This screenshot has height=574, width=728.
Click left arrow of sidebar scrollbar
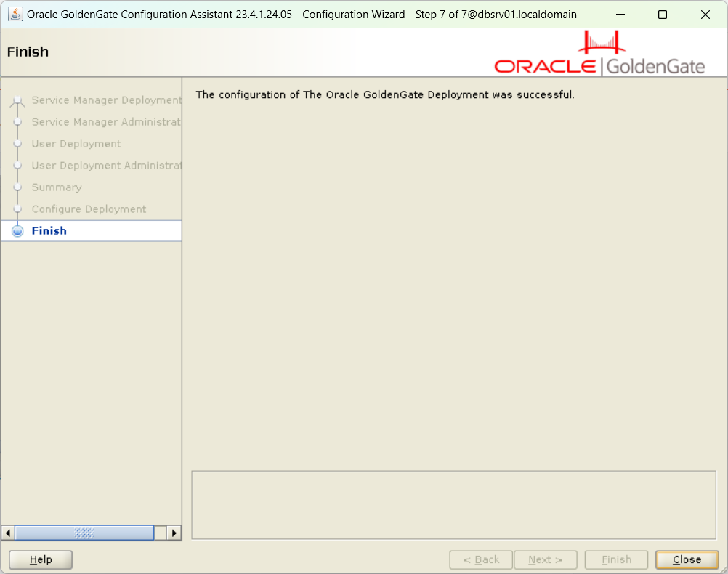pos(8,533)
